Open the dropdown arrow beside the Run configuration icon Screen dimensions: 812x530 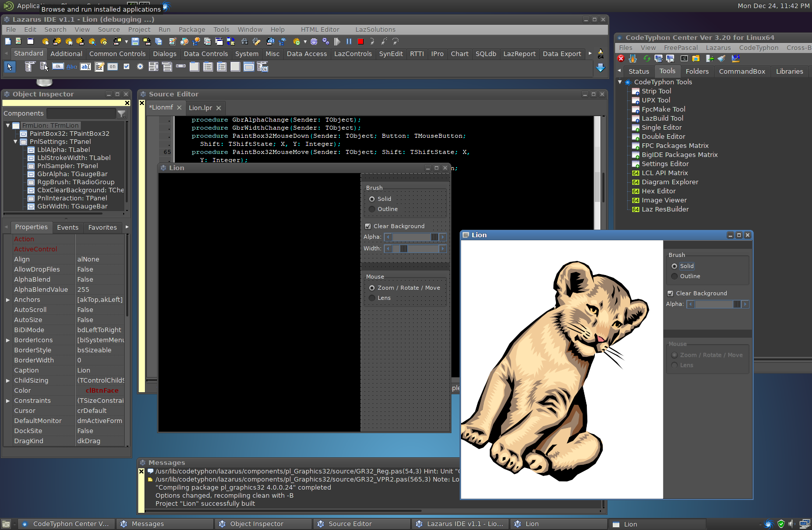point(305,41)
